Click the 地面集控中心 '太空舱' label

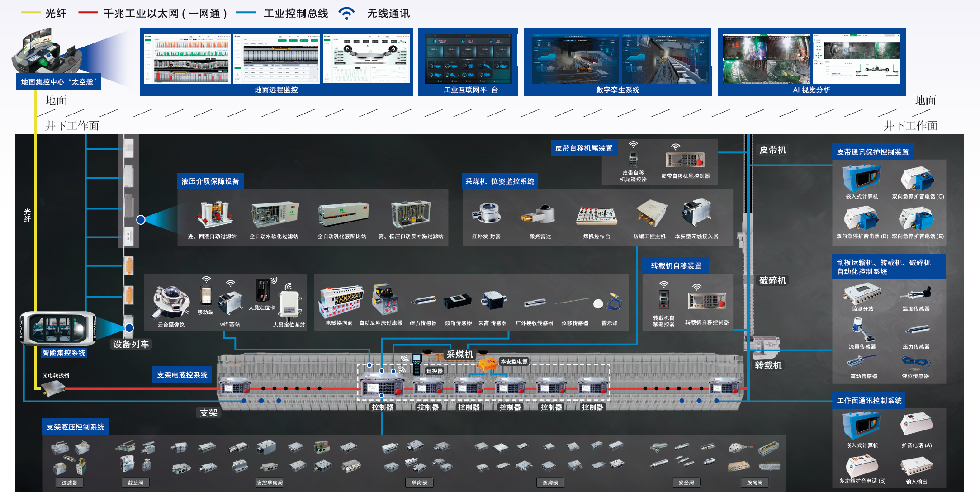(x=58, y=82)
